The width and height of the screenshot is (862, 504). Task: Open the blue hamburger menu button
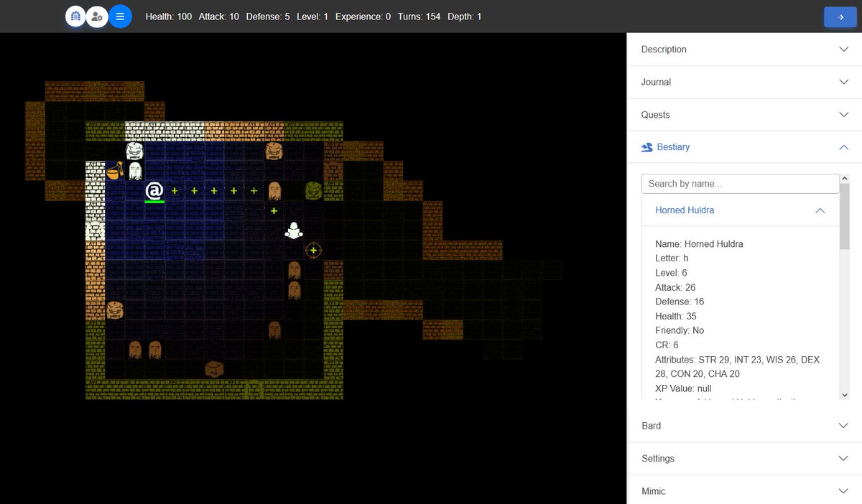coord(120,16)
